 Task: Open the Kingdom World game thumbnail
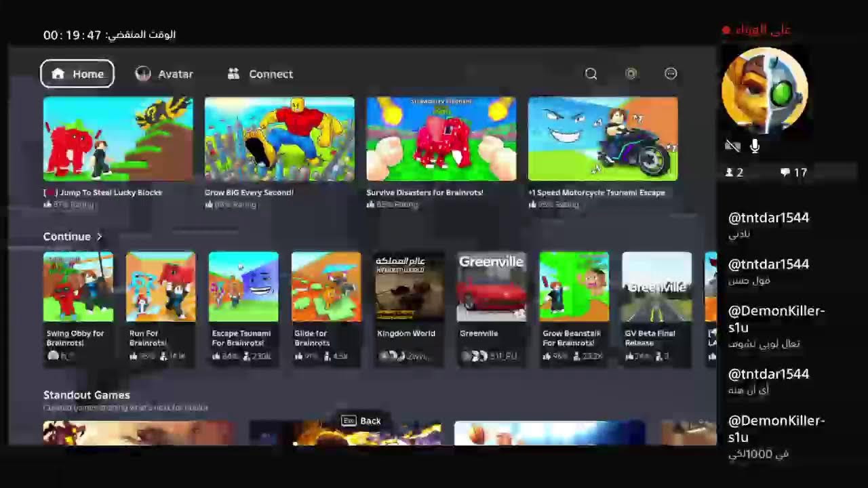[409, 287]
